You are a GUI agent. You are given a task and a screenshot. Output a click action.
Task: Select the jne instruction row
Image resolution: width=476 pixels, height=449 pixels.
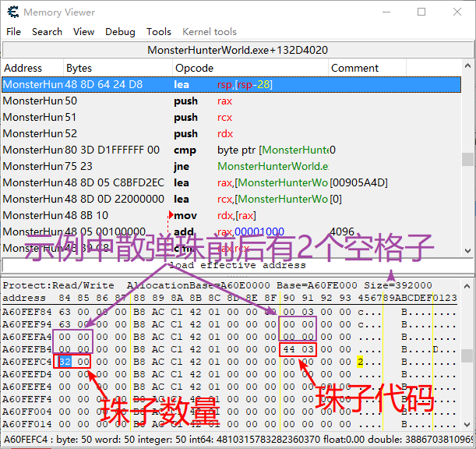point(231,167)
